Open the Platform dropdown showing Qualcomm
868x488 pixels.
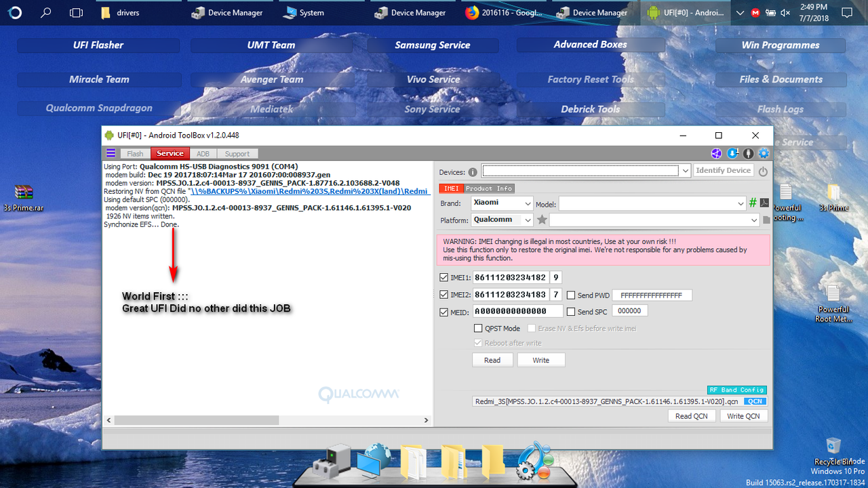click(x=528, y=220)
